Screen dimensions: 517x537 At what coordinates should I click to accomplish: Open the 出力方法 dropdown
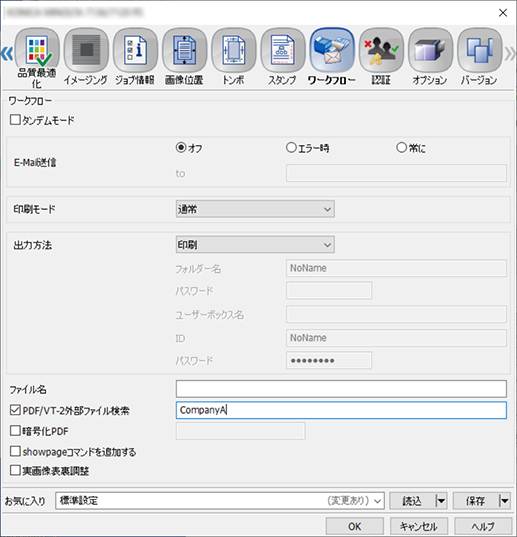pyautogui.click(x=255, y=245)
